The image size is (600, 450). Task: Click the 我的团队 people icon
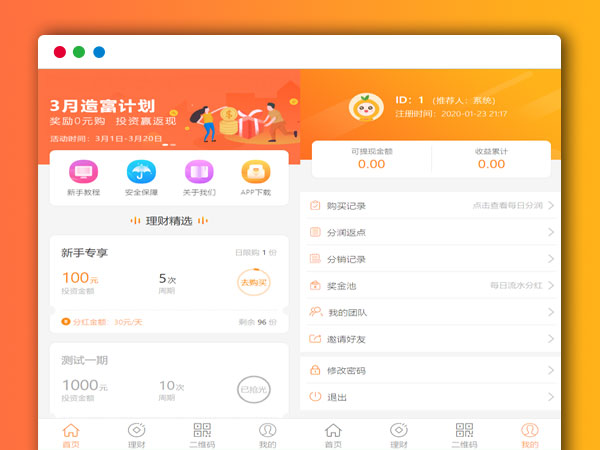316,312
